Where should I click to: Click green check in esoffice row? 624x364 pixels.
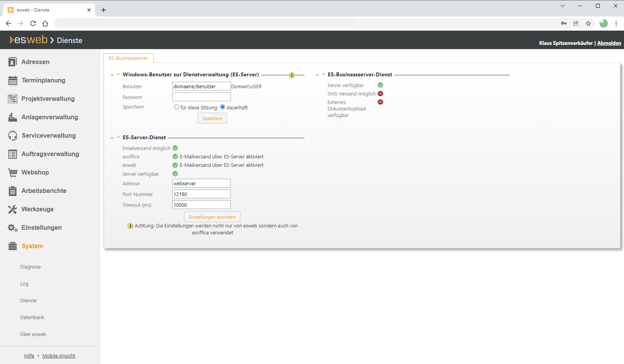[175, 156]
